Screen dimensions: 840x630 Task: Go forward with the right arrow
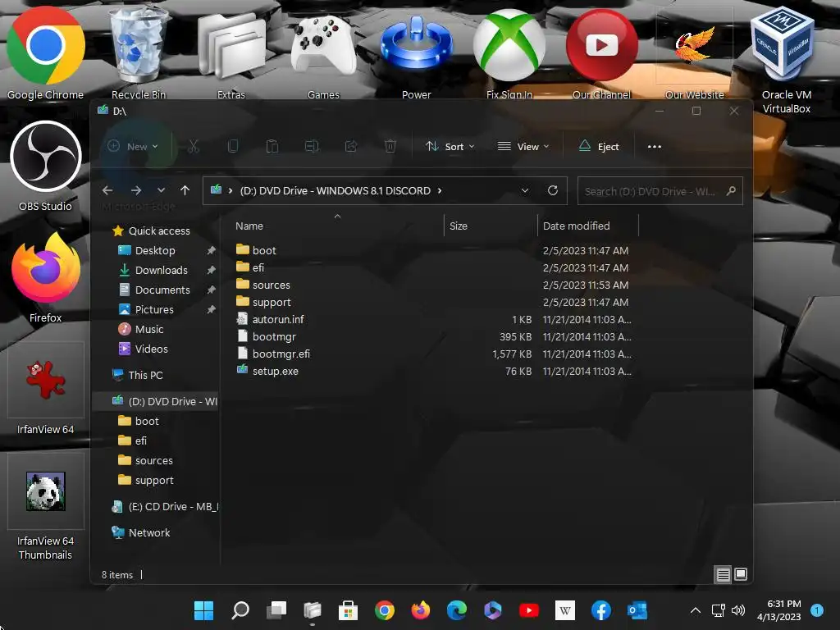tap(136, 190)
